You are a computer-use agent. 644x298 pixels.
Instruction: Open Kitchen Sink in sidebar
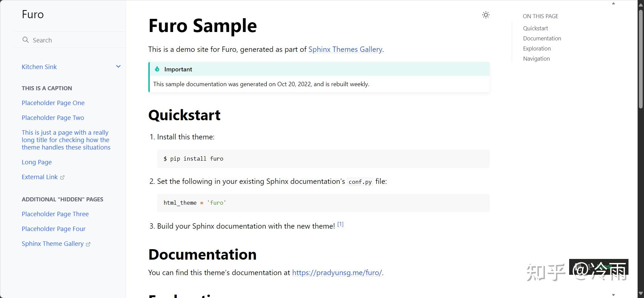39,67
